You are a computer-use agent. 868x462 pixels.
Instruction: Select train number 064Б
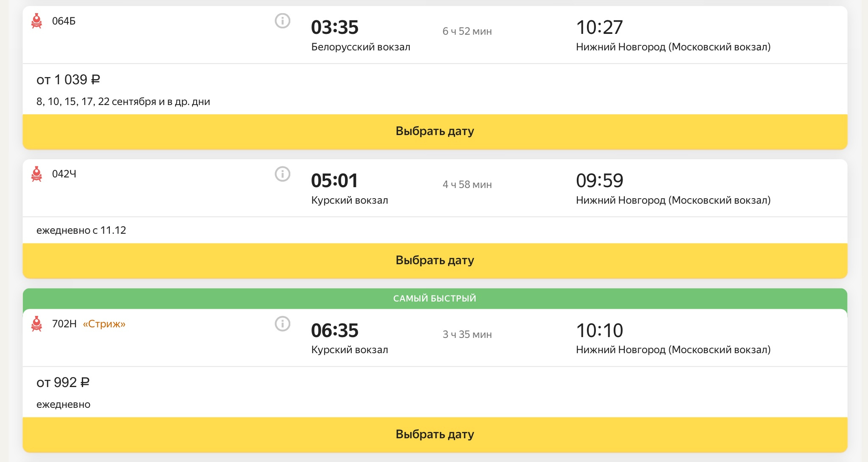tap(64, 21)
